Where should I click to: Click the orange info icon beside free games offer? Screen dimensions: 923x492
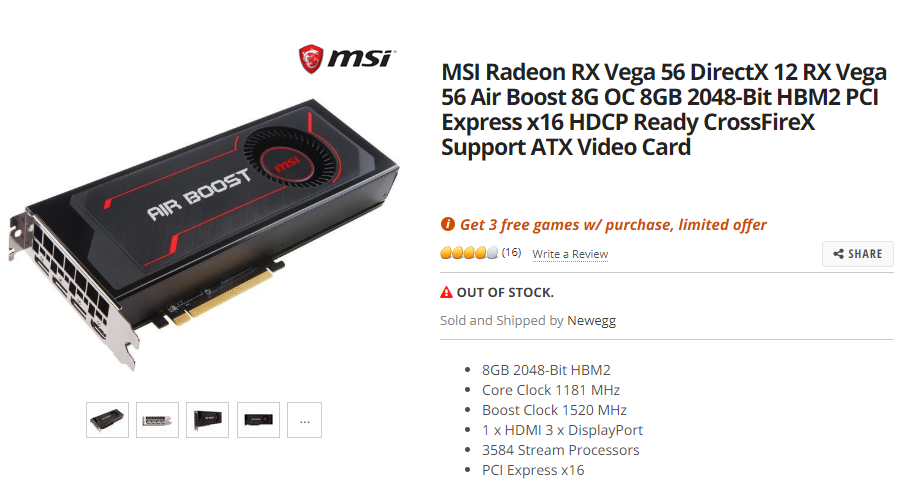(x=447, y=224)
